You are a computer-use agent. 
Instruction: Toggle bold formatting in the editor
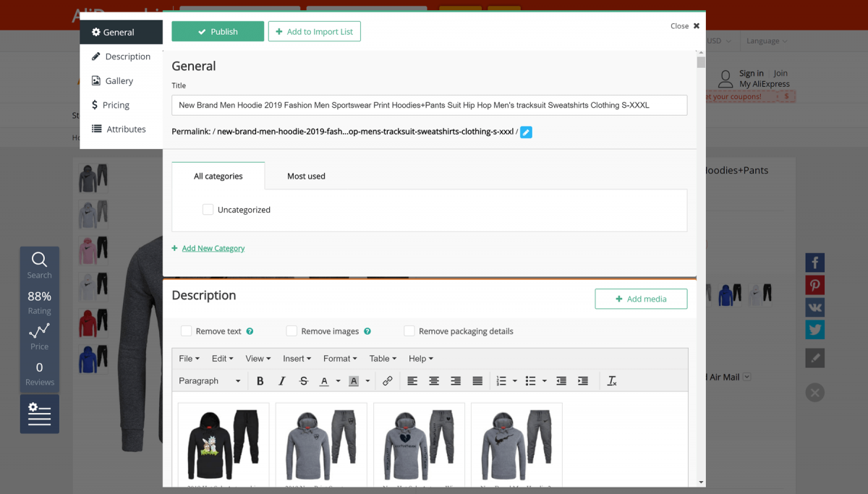pyautogui.click(x=260, y=380)
